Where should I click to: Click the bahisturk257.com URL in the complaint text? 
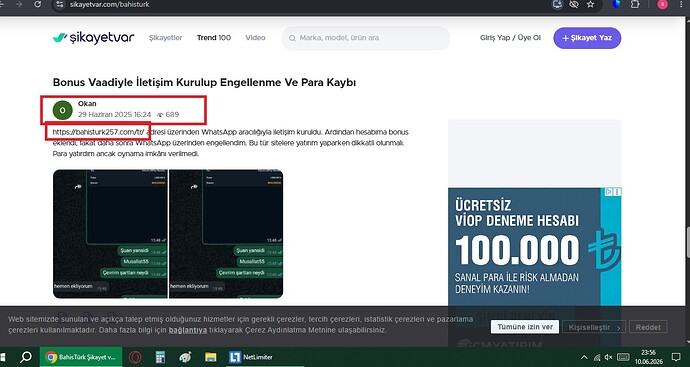[x=98, y=132]
